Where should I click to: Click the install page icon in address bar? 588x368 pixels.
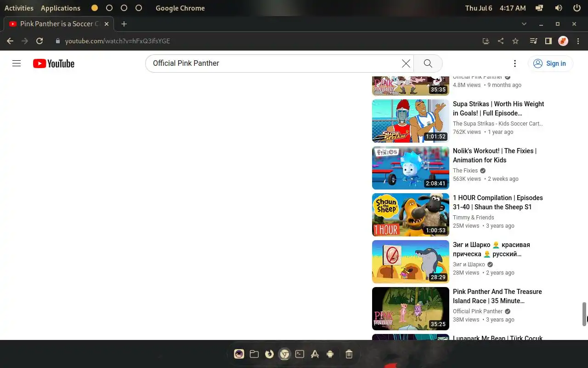tap(486, 41)
